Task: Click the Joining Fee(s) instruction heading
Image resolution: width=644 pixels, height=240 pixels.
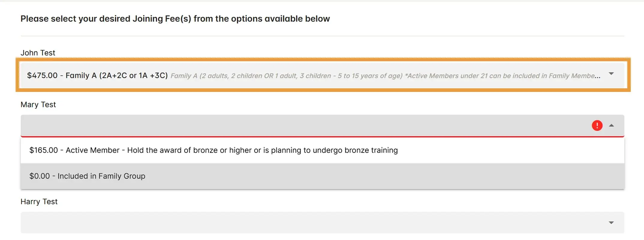Action: (x=175, y=19)
